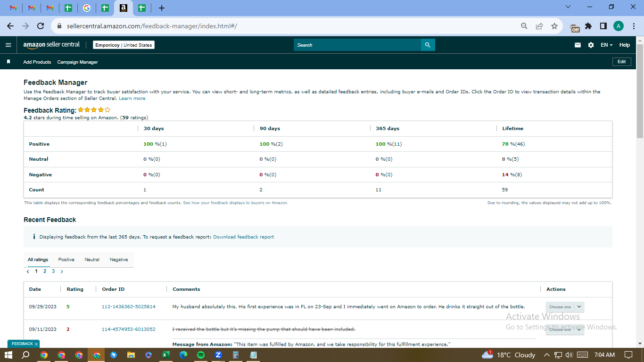Image resolution: width=644 pixels, height=362 pixels.
Task: Close the FEEDBACK widget
Action: pyautogui.click(x=36, y=344)
